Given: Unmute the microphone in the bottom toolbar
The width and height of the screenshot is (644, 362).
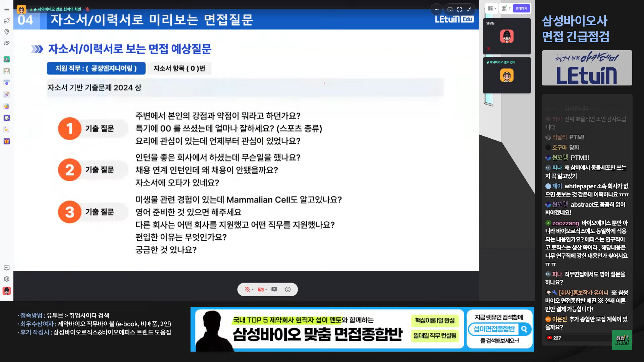Looking at the screenshot, I should [247, 290].
